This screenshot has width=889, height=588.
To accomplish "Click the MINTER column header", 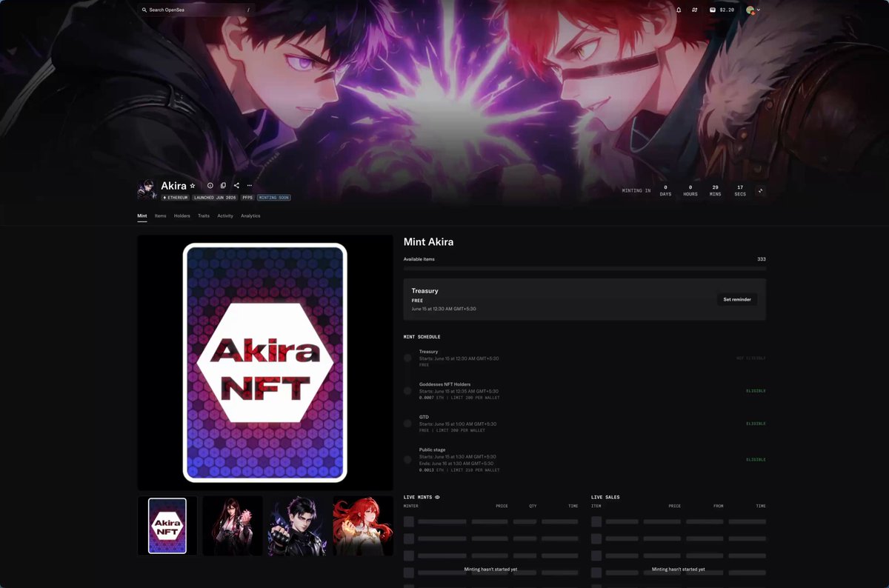I will (x=411, y=506).
